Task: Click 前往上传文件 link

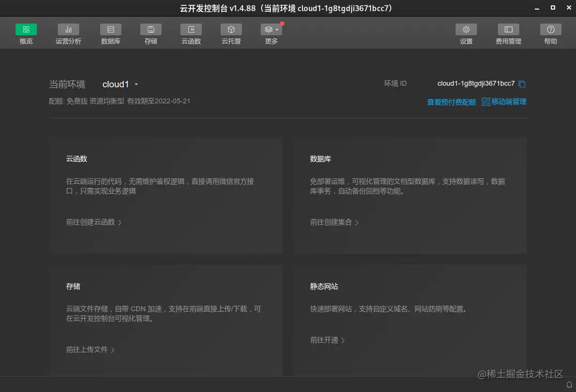Action: click(x=90, y=349)
